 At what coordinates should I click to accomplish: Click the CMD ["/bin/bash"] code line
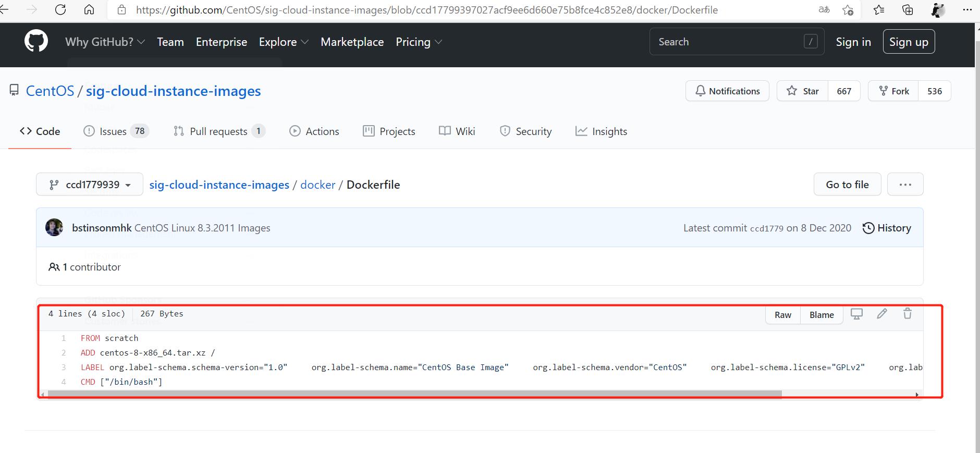121,382
